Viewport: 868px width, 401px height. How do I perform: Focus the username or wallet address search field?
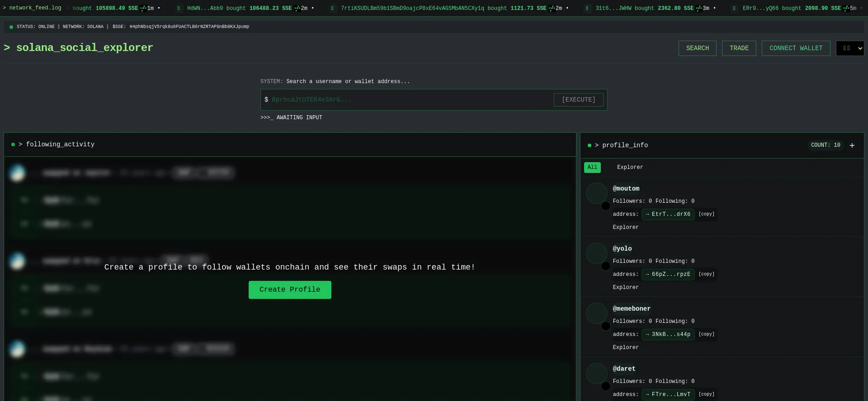tap(410, 100)
